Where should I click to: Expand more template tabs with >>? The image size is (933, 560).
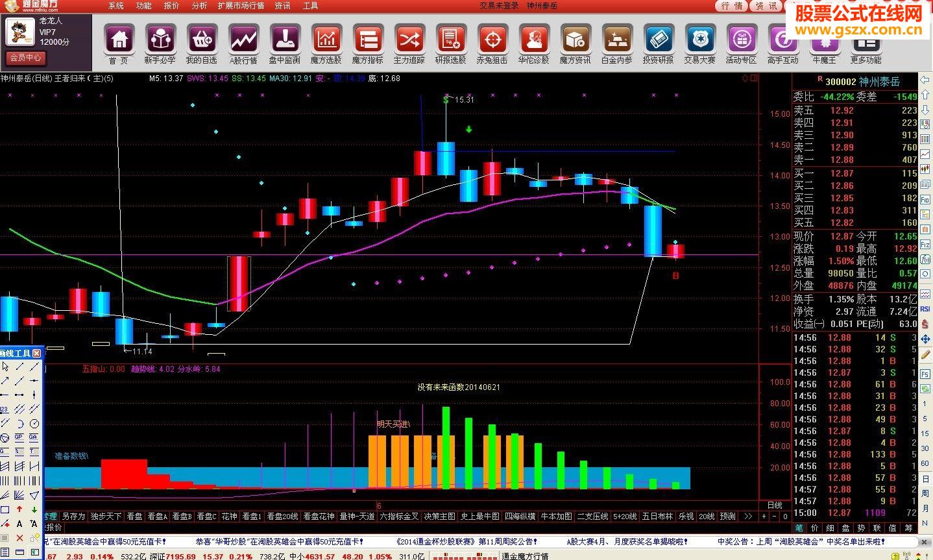[748, 517]
